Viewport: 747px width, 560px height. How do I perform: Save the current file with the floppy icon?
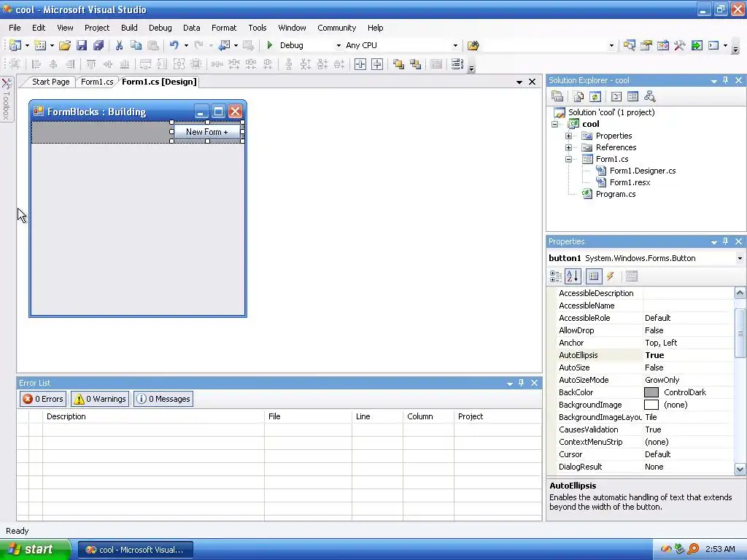click(x=82, y=45)
